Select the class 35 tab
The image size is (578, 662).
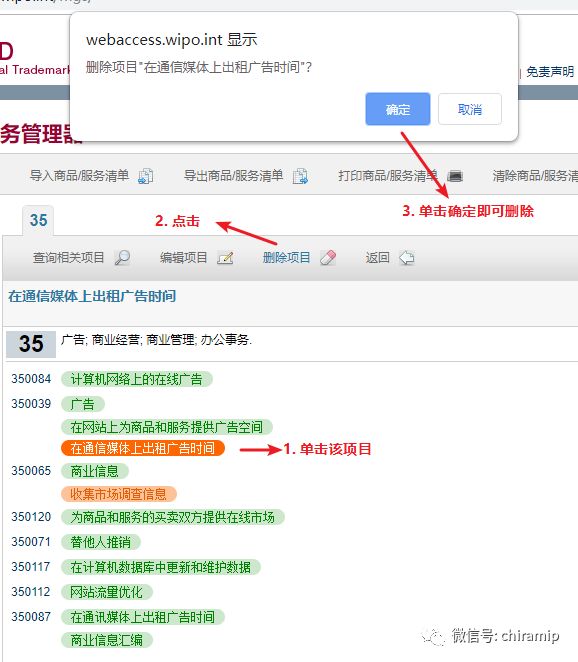pyautogui.click(x=38, y=220)
